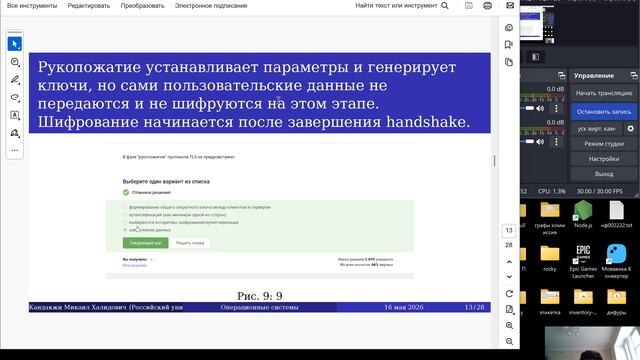Undock the audio mixer panel in OBS
Viewport: 640px width, 360px height.
click(x=562, y=76)
